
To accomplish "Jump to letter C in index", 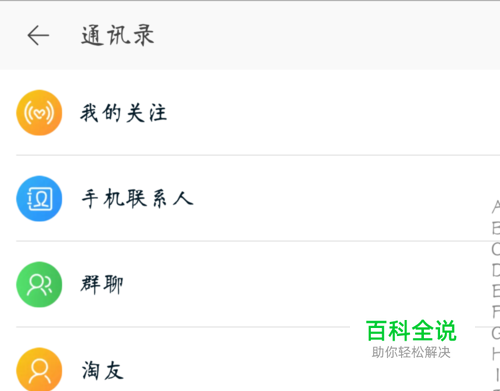I will pos(496,249).
